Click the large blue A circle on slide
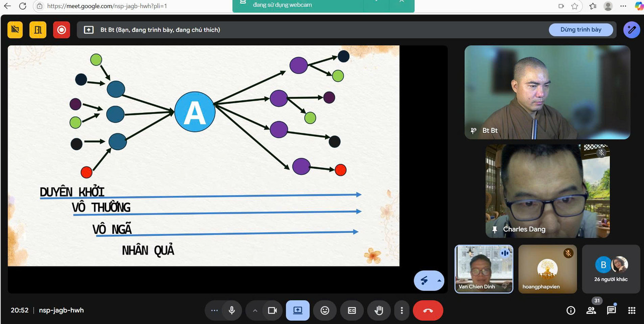Image resolution: width=644 pixels, height=324 pixels. pos(195,113)
